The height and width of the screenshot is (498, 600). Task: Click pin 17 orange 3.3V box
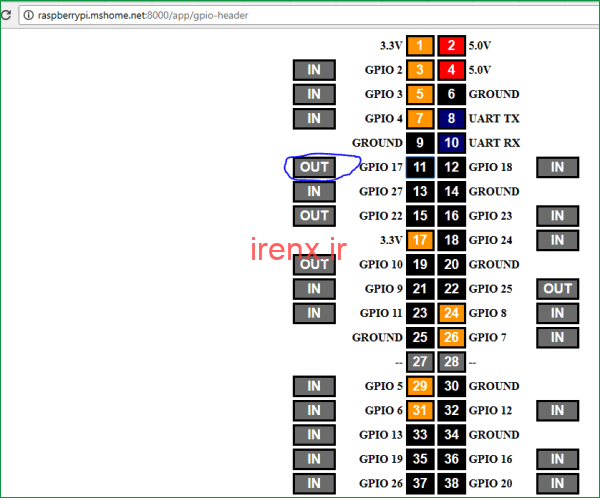point(420,240)
